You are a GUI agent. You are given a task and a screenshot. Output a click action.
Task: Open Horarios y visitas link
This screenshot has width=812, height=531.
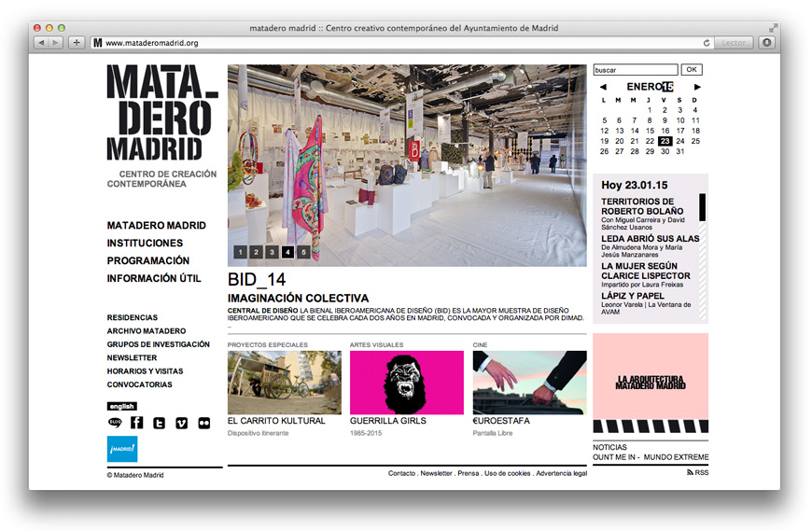click(x=145, y=371)
